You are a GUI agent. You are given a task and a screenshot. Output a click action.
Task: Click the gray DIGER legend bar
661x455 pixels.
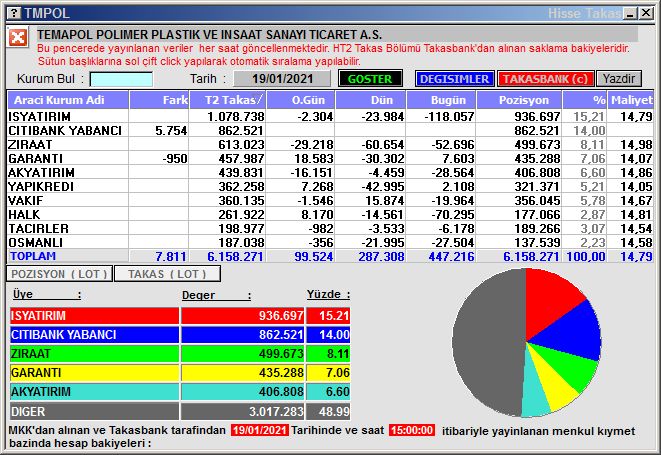point(94,411)
